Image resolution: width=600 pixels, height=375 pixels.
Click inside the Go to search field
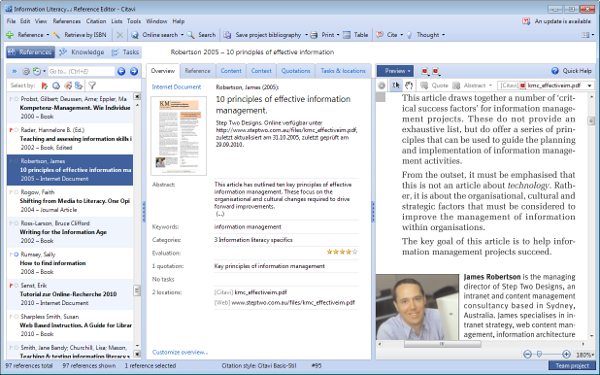click(81, 71)
